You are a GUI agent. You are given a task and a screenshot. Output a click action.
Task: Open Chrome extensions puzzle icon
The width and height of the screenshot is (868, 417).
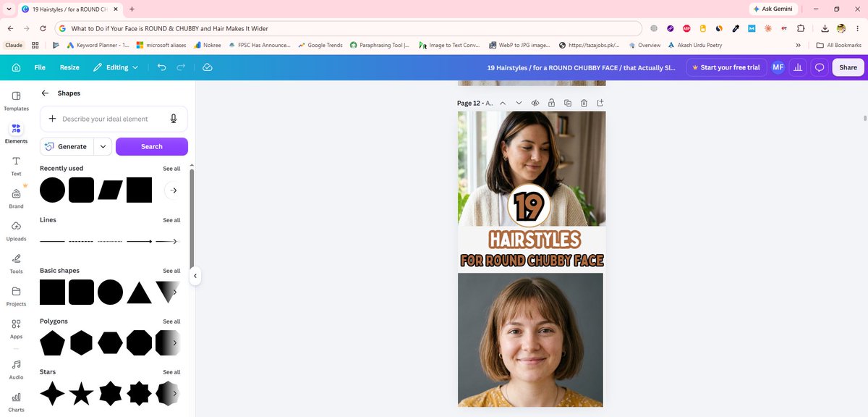point(801,28)
